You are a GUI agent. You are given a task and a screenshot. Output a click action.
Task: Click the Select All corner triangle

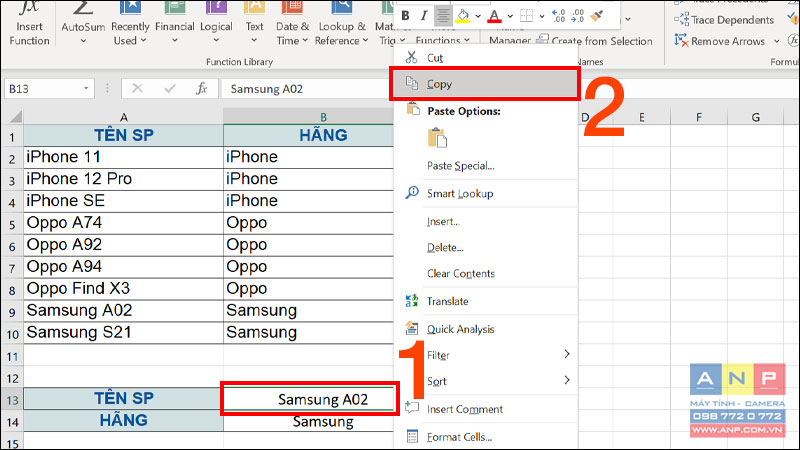15,117
